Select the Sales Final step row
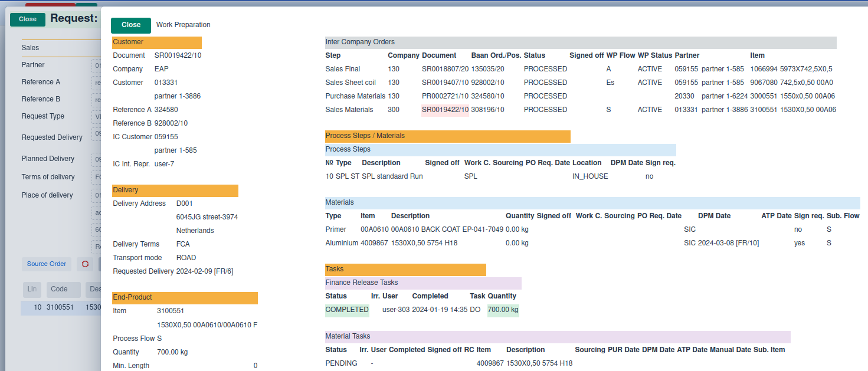 click(581, 69)
